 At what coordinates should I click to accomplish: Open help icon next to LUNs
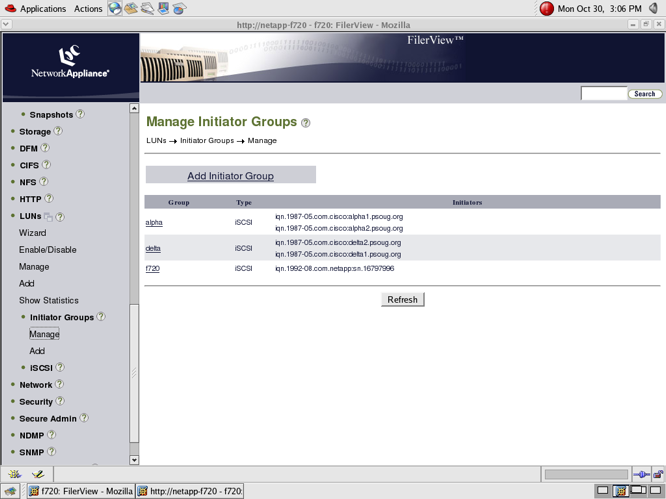click(x=60, y=217)
